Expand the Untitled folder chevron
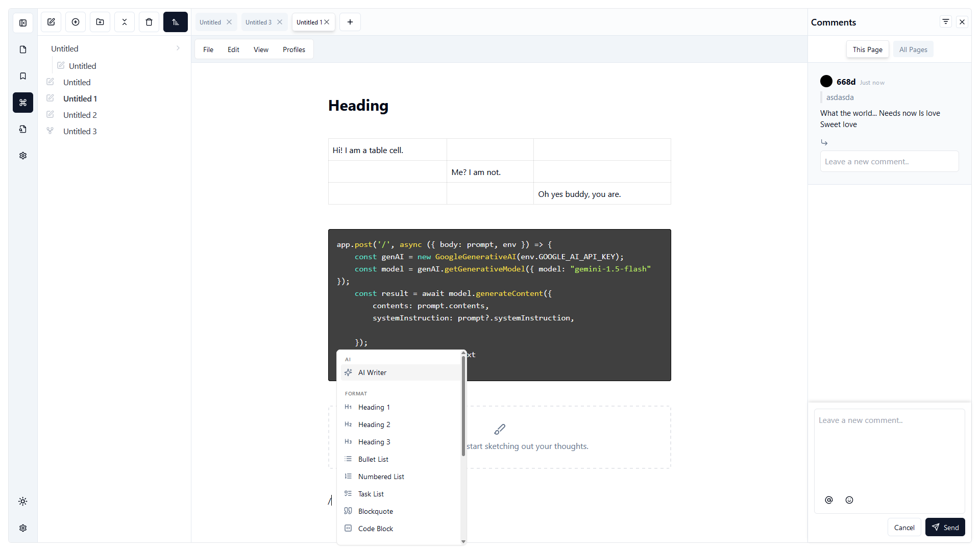980x551 pixels. coord(178,48)
